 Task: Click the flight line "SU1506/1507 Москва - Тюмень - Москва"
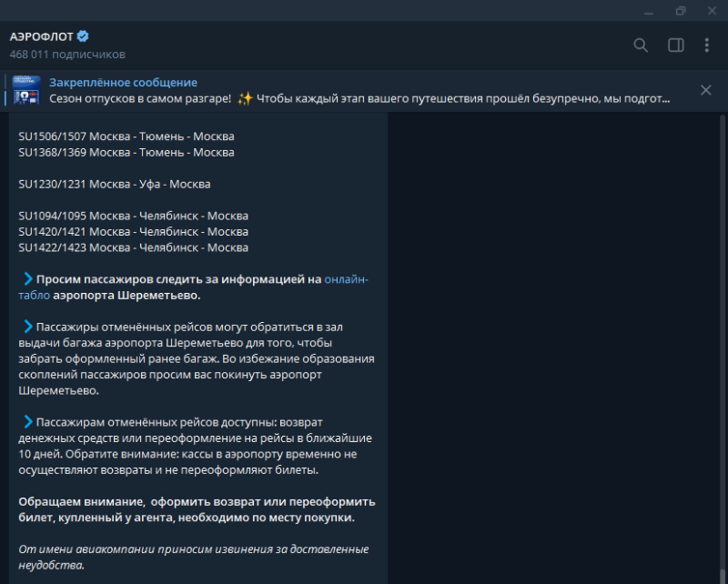(x=126, y=136)
